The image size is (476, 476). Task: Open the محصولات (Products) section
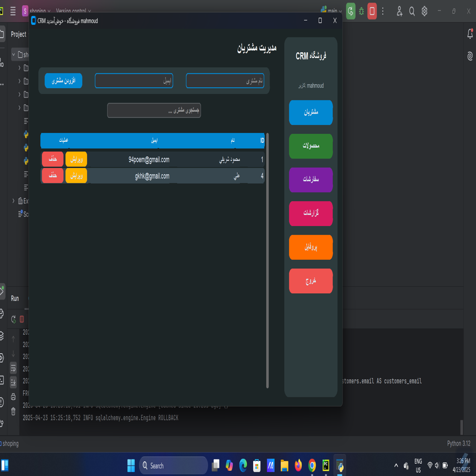click(x=310, y=146)
